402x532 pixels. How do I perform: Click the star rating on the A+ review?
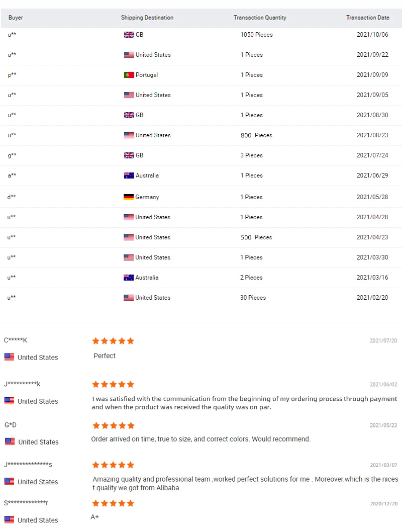(x=113, y=503)
